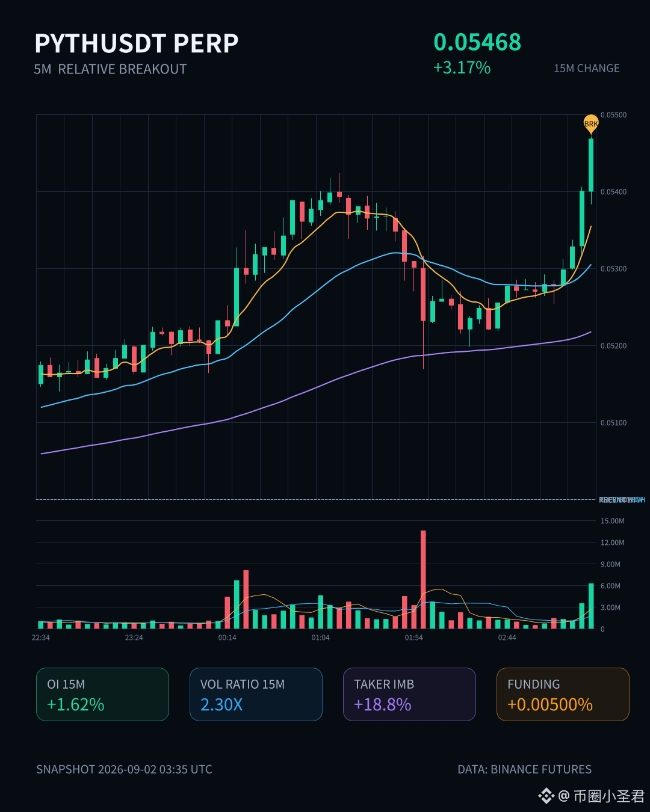650x812 pixels.
Task: Click the 0.05200 price axis label
Action: [613, 346]
